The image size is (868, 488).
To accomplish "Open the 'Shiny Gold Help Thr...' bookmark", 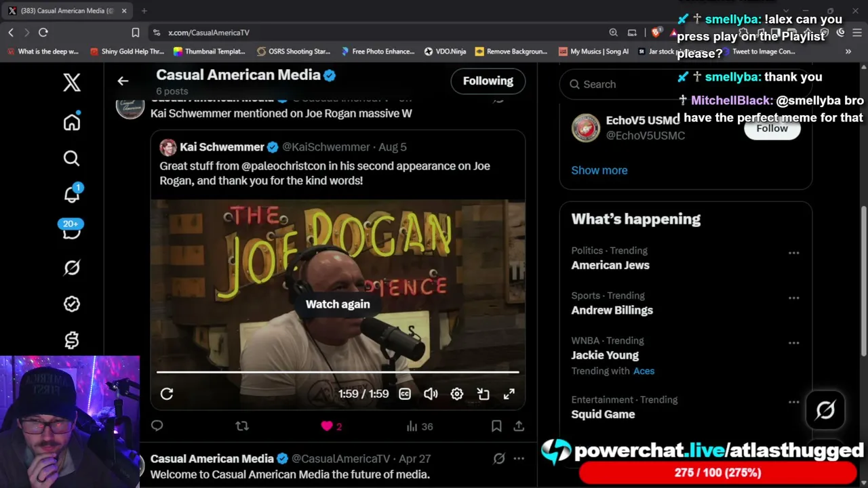I will coord(127,52).
